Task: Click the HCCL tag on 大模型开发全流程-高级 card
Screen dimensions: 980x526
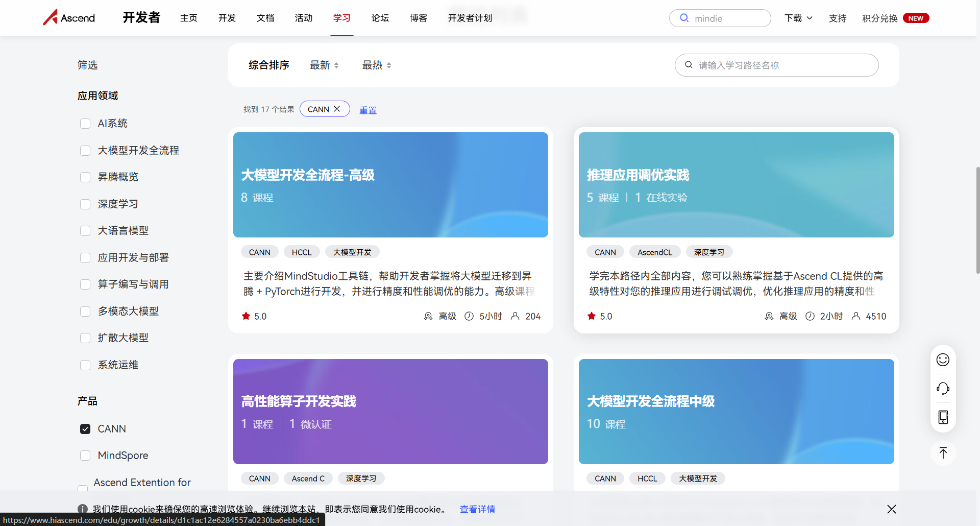Action: tap(302, 252)
